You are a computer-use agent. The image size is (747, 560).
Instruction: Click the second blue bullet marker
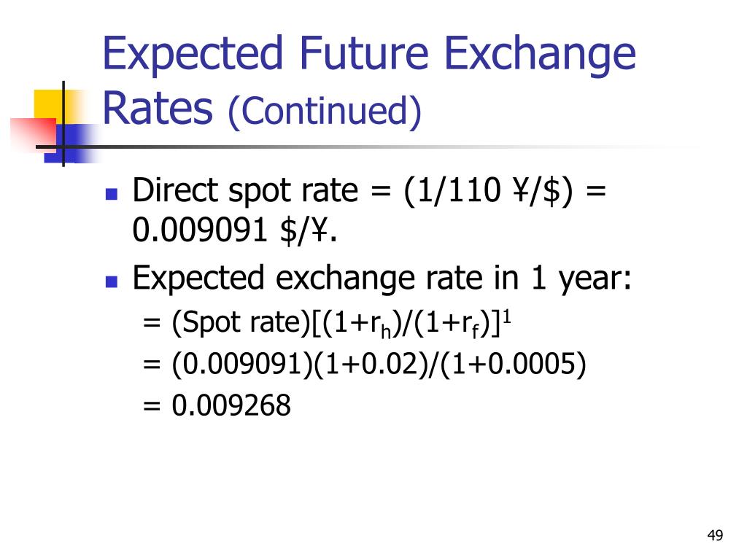pyautogui.click(x=112, y=282)
